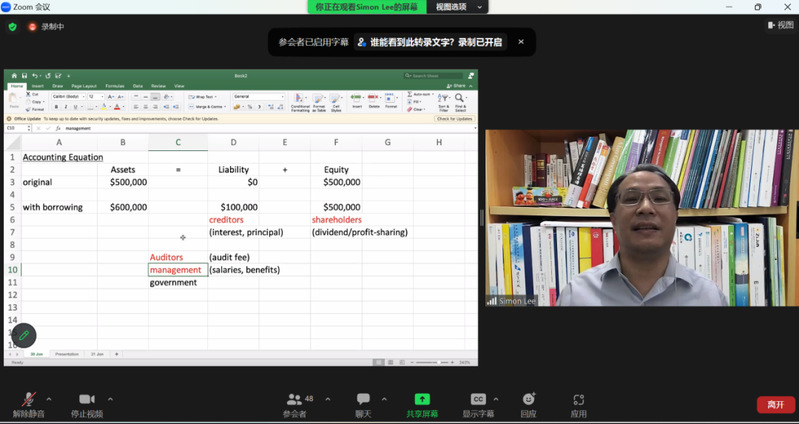Open the participants panel
Viewport: 799px width, 424px height.
pyautogui.click(x=294, y=399)
